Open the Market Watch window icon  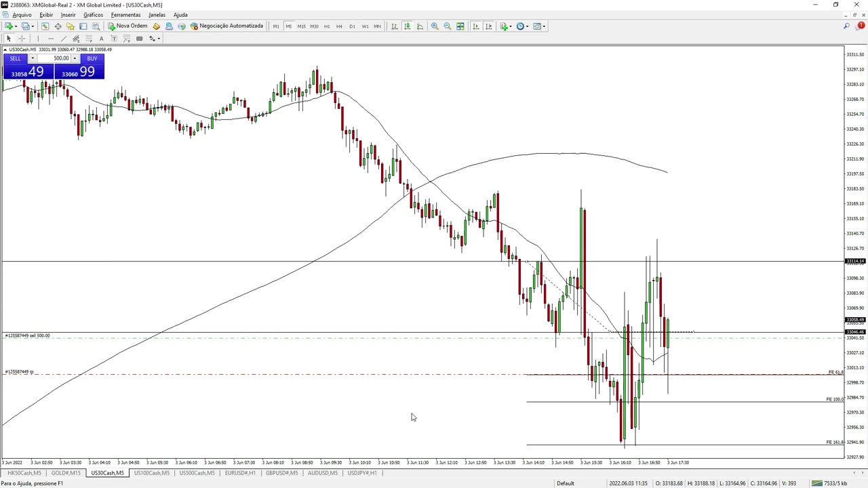[x=45, y=26]
